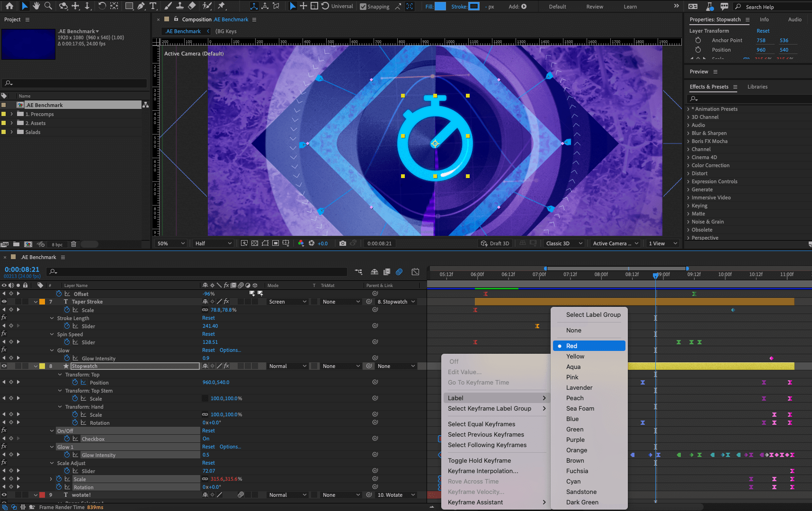The image size is (812, 511).
Task: Select the Type tool
Action: point(153,6)
